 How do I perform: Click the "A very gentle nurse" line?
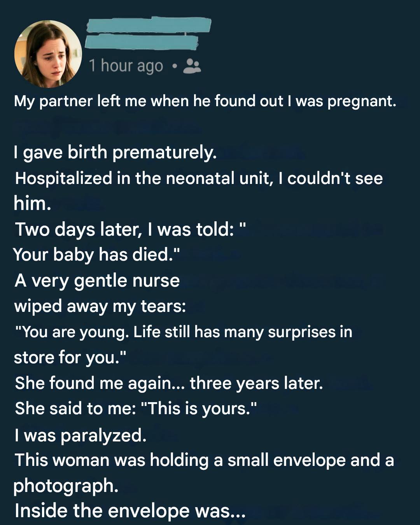(97, 280)
